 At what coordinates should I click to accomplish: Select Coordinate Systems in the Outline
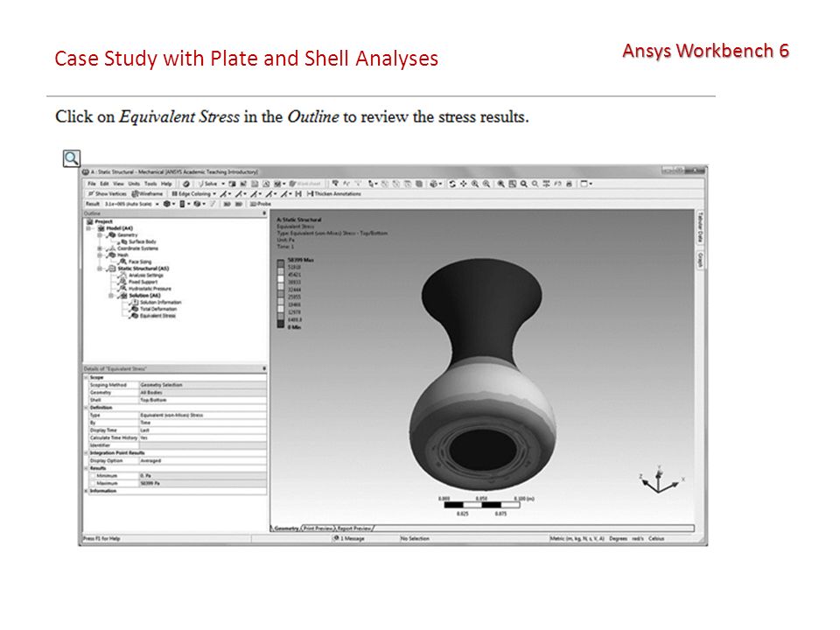pos(137,248)
